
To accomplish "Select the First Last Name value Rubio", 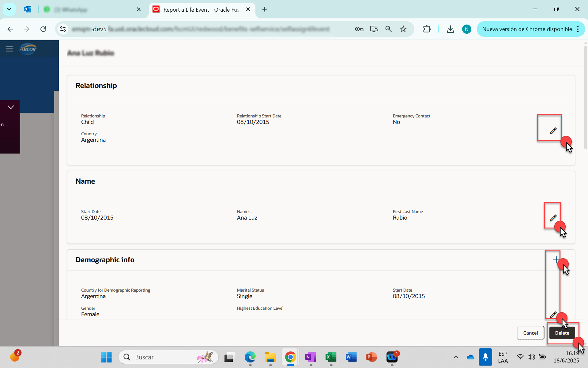I will 400,218.
